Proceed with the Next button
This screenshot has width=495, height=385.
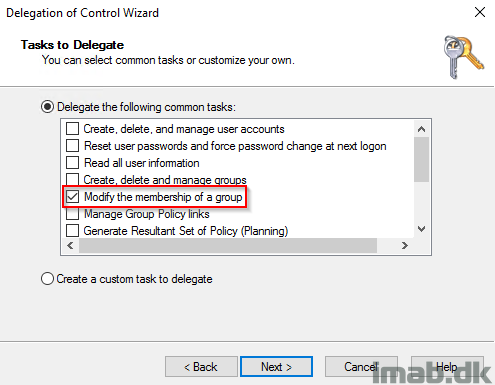(x=276, y=367)
